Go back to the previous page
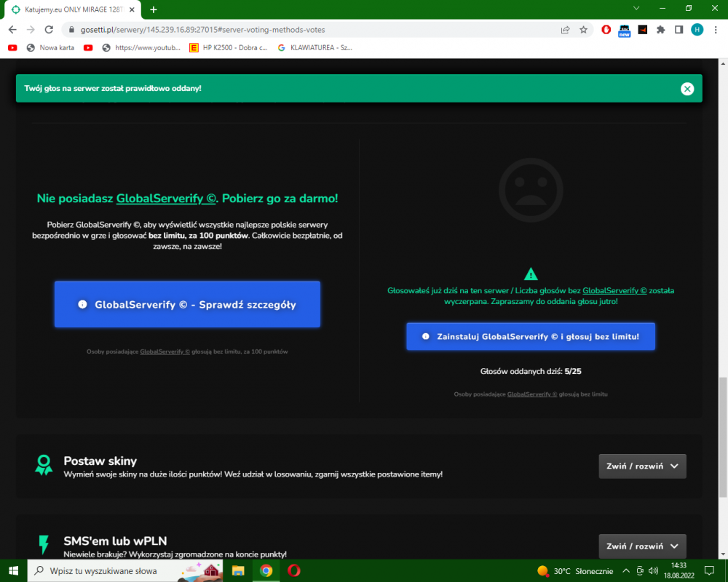 point(12,30)
